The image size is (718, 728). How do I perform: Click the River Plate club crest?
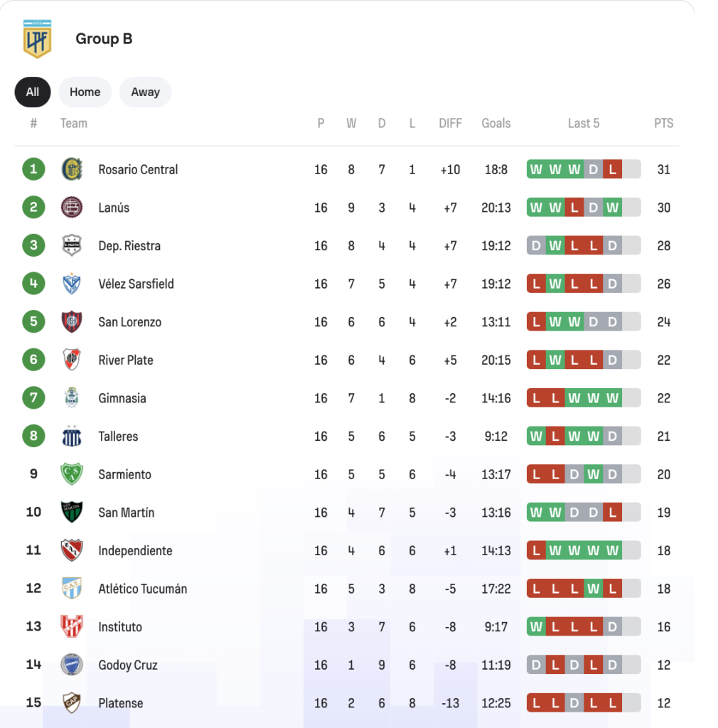tap(72, 360)
